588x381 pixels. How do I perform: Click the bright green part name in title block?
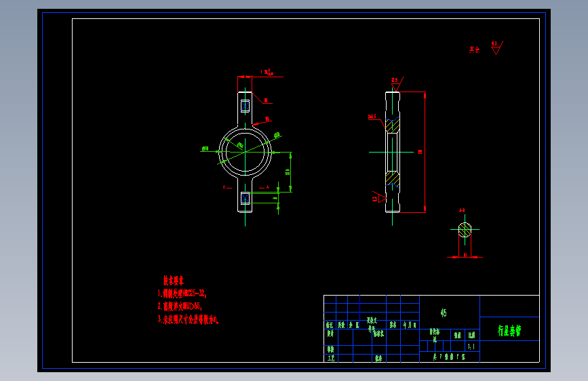coord(509,330)
